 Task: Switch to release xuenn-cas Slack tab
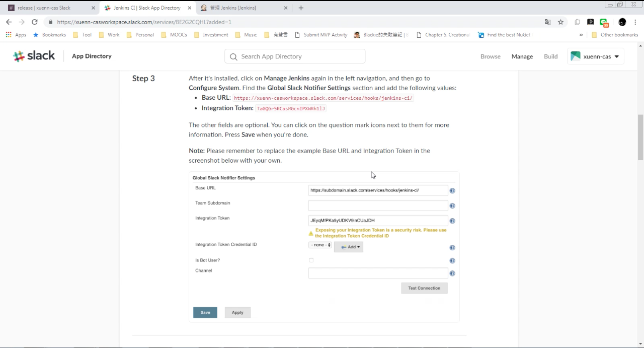(x=50, y=8)
